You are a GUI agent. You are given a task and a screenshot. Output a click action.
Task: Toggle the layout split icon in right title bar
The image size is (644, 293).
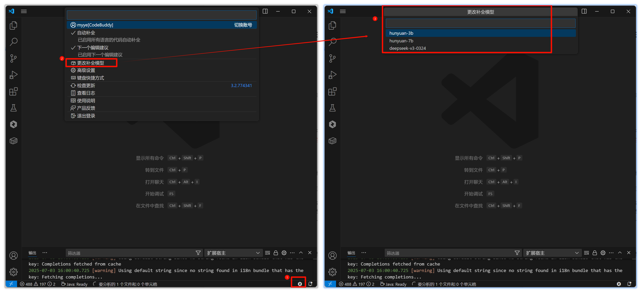pos(584,11)
